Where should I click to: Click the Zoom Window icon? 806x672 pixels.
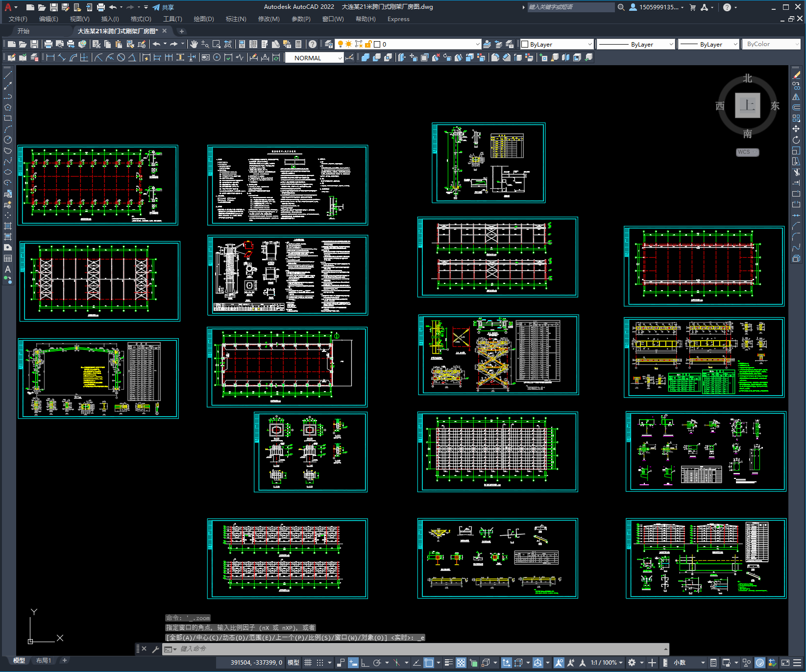pos(217,44)
